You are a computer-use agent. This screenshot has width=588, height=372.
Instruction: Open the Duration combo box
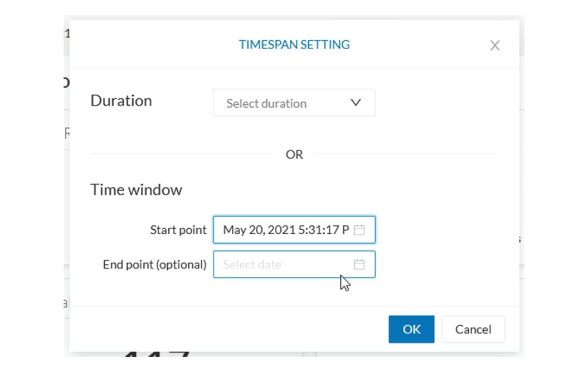294,103
